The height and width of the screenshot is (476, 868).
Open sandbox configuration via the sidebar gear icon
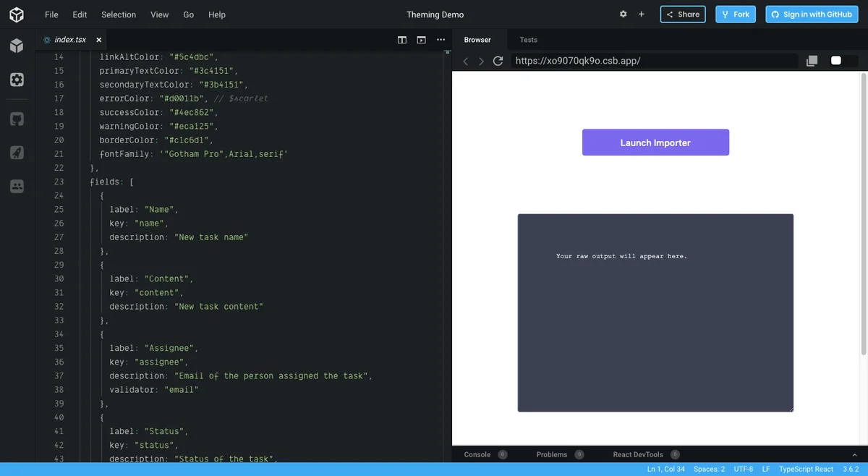coord(16,80)
